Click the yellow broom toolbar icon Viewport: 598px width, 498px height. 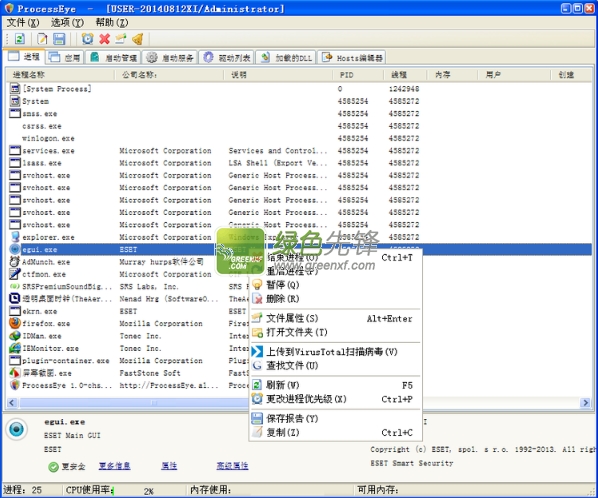(138, 39)
